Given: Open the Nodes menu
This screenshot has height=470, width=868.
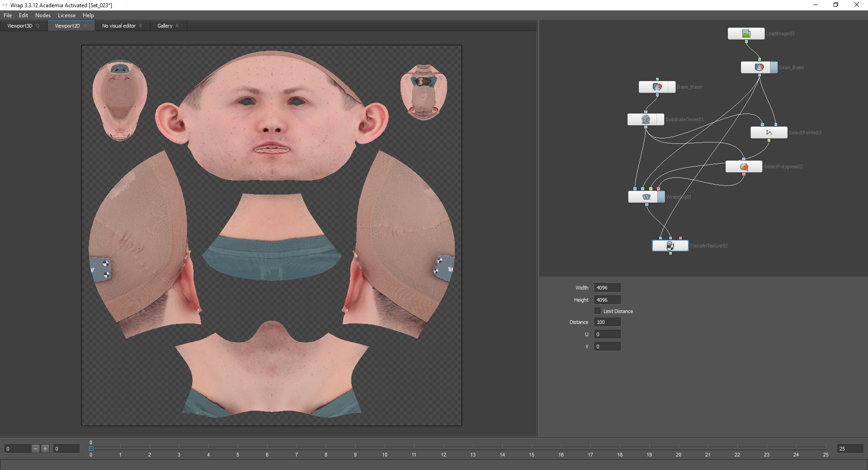Looking at the screenshot, I should point(43,15).
